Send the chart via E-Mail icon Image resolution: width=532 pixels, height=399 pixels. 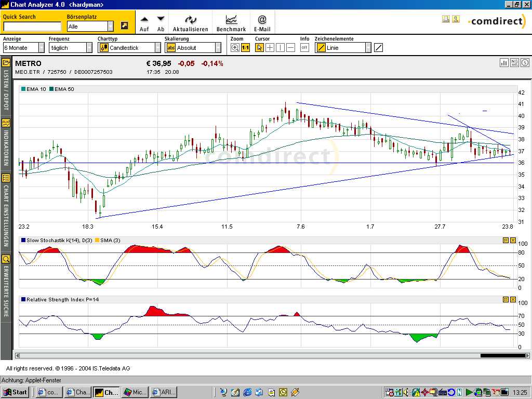tap(262, 20)
